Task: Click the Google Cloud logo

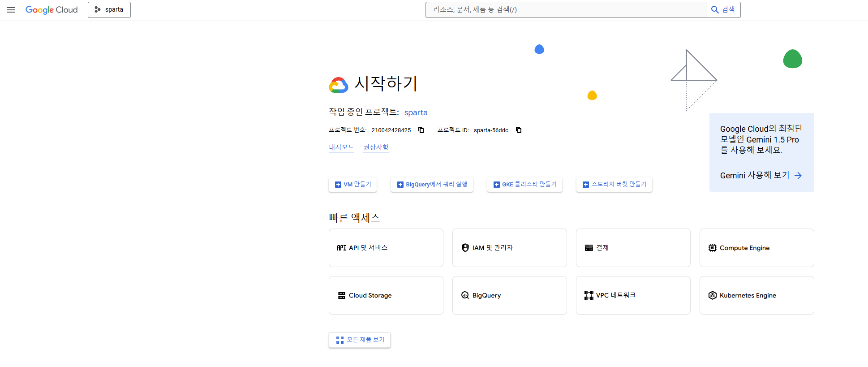Action: click(52, 10)
